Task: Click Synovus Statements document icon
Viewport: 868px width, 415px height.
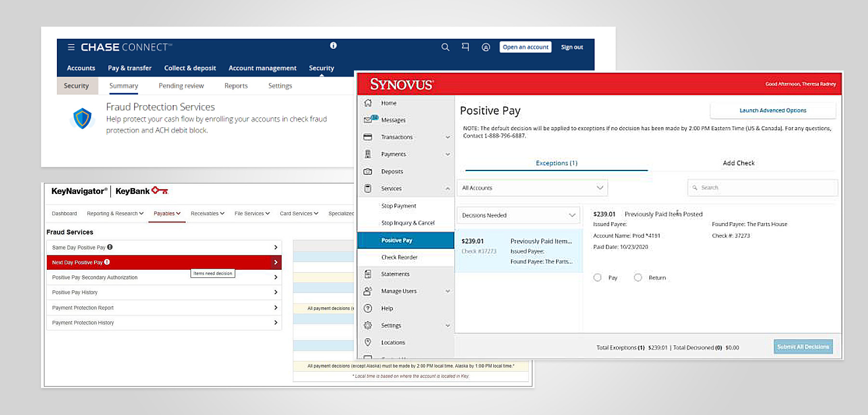Action: point(368,274)
